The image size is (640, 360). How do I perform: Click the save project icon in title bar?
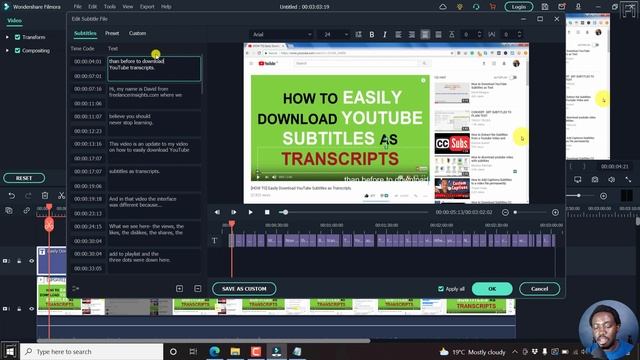click(545, 7)
